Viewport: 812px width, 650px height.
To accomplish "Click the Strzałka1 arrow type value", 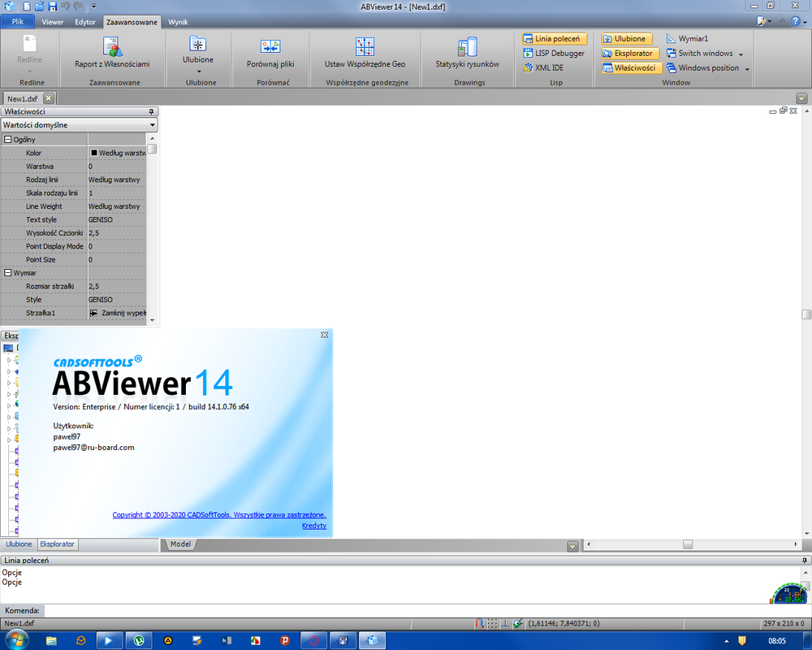I will 118,313.
